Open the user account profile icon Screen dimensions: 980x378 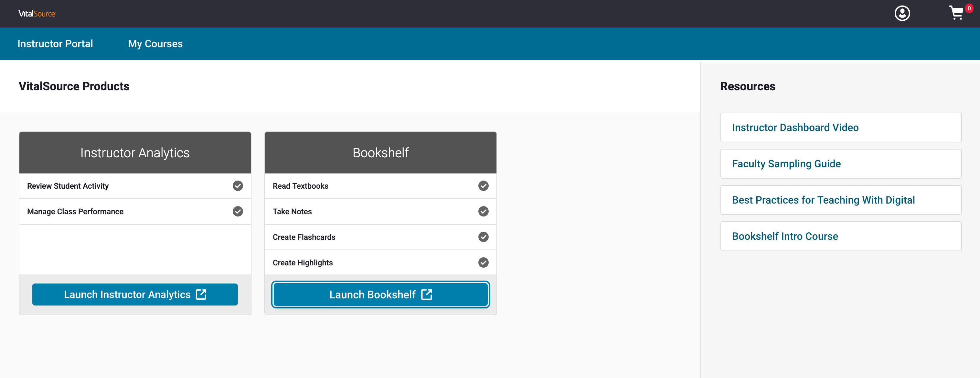(902, 14)
